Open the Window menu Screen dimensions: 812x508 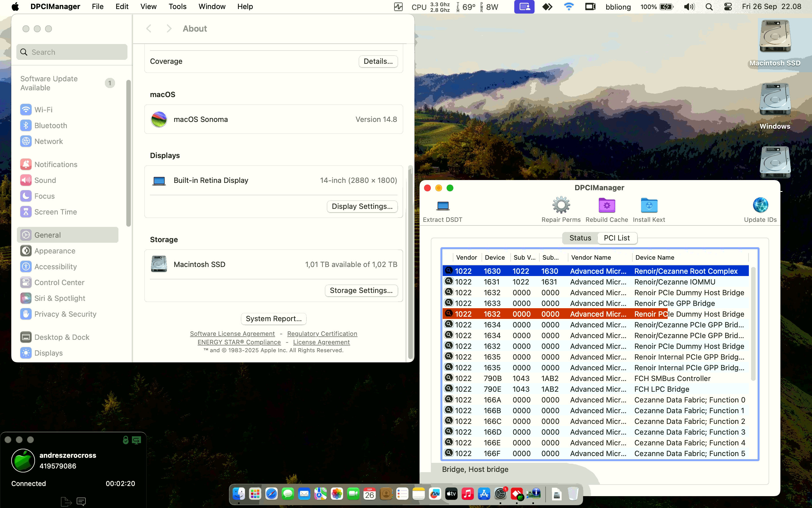click(x=212, y=7)
